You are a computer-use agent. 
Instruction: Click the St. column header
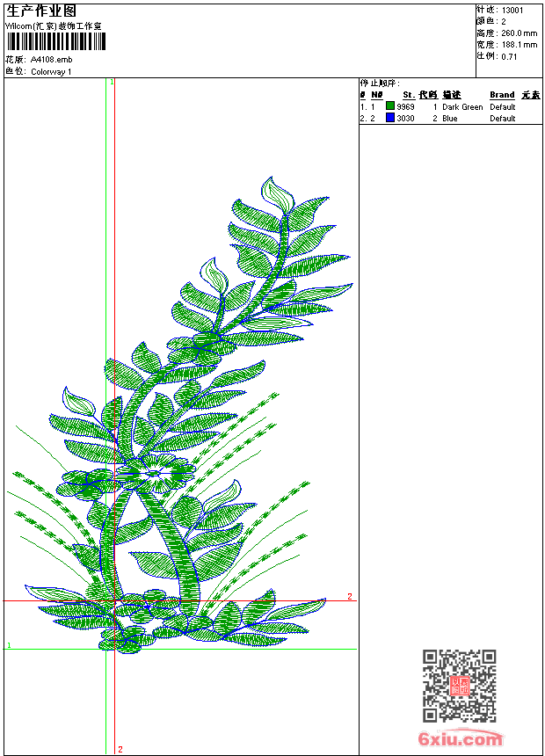pyautogui.click(x=409, y=95)
